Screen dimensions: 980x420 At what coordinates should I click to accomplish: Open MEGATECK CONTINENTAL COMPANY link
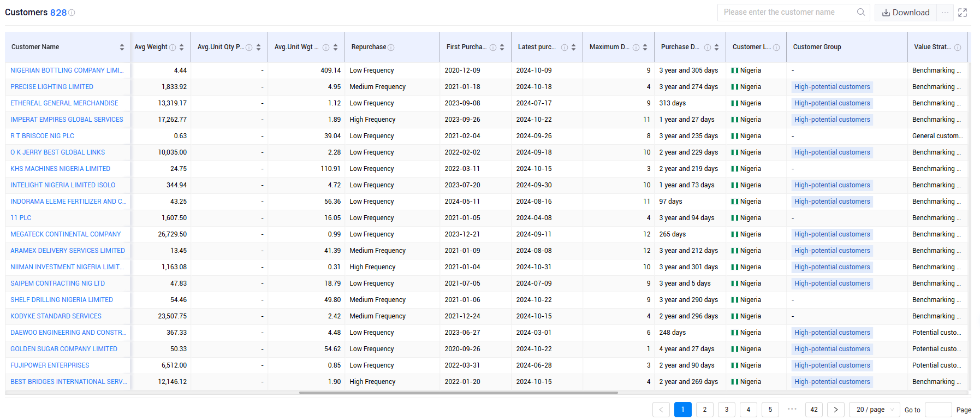click(x=66, y=234)
